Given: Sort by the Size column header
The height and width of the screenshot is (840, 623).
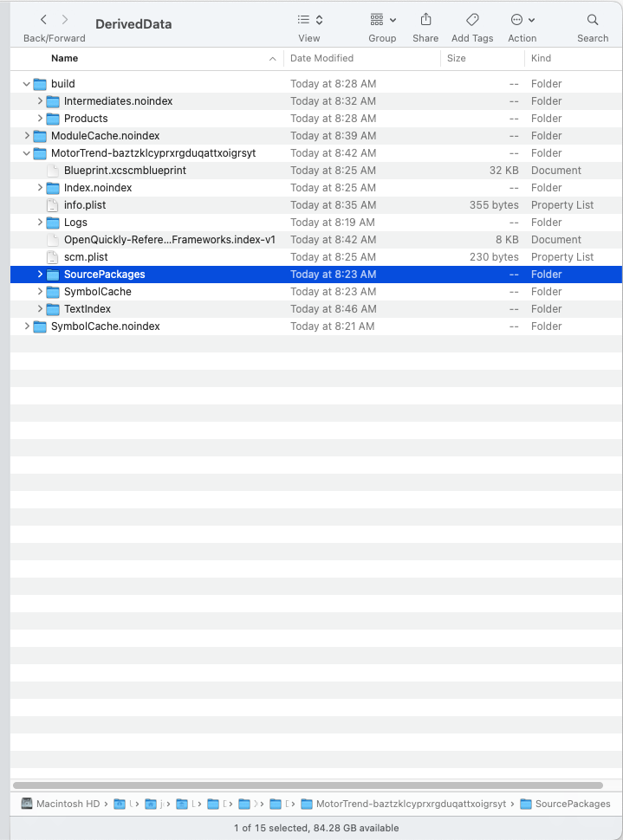Looking at the screenshot, I should (x=457, y=58).
